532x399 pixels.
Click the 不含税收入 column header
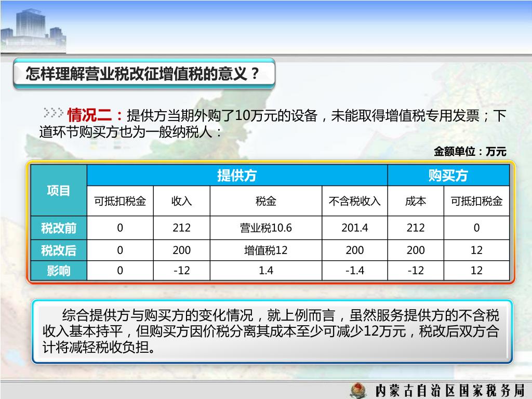click(x=354, y=201)
